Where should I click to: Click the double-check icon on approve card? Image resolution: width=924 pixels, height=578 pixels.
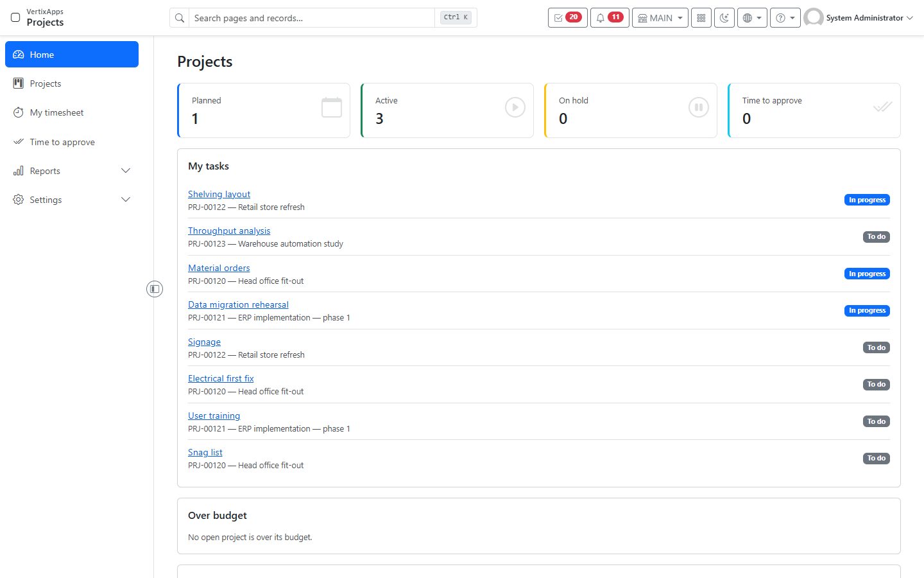[882, 107]
